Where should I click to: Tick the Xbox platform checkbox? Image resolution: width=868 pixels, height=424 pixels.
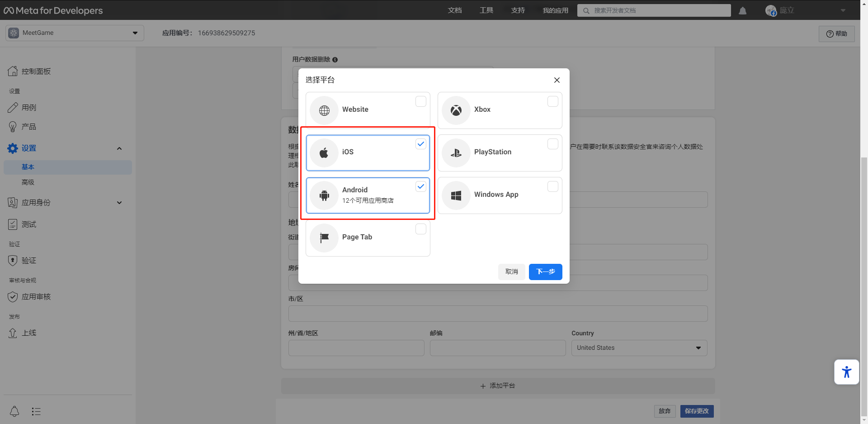coord(553,101)
